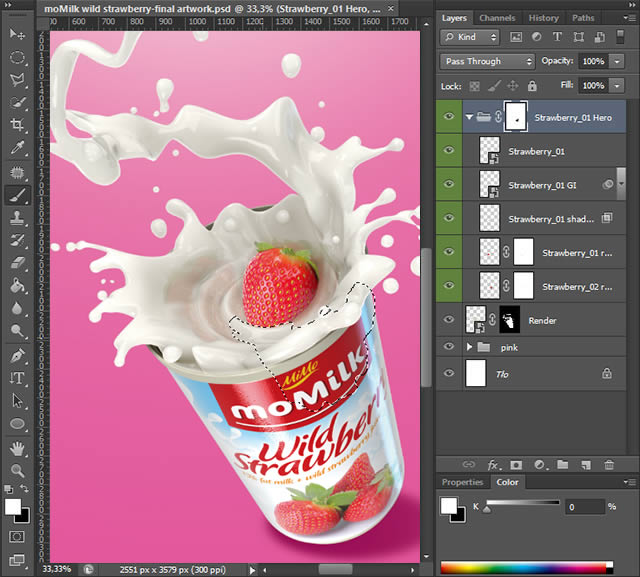Filter layers by shape layer icon
640x577 pixels.
578,37
